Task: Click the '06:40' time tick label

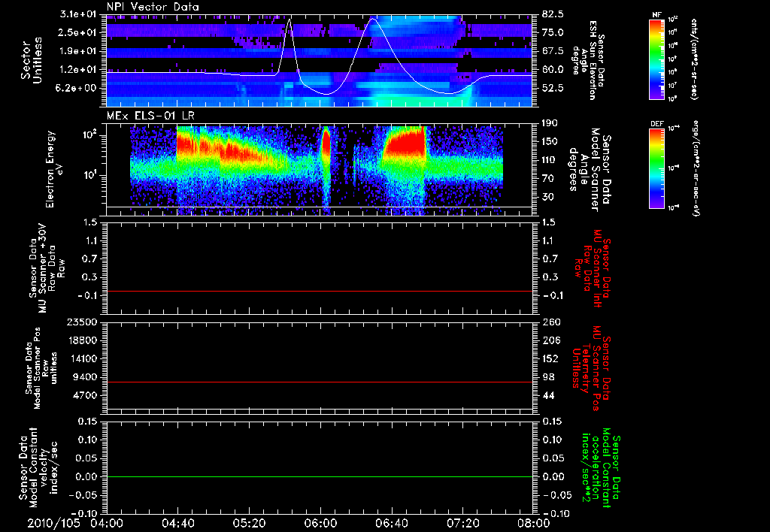Action: [392, 523]
